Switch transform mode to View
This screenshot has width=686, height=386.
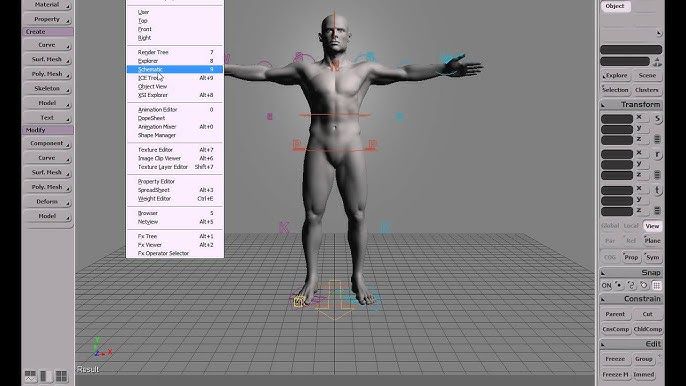point(652,226)
